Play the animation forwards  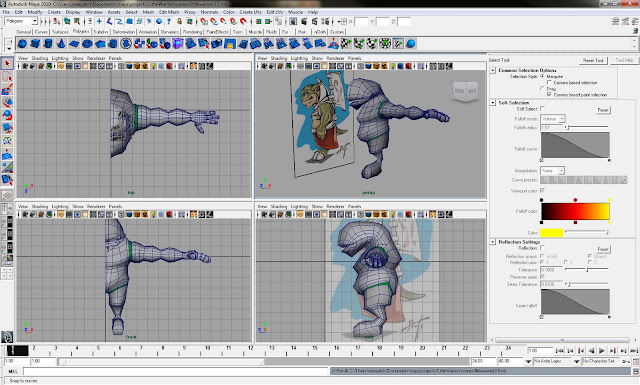pos(602,351)
